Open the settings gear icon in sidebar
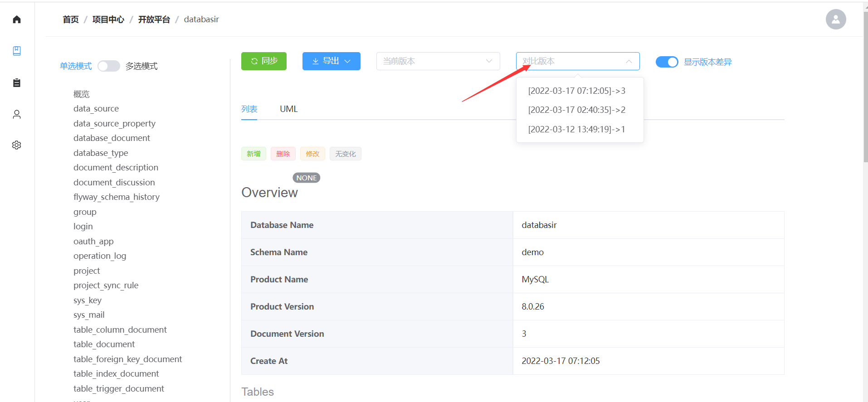This screenshot has height=402, width=868. (x=17, y=145)
